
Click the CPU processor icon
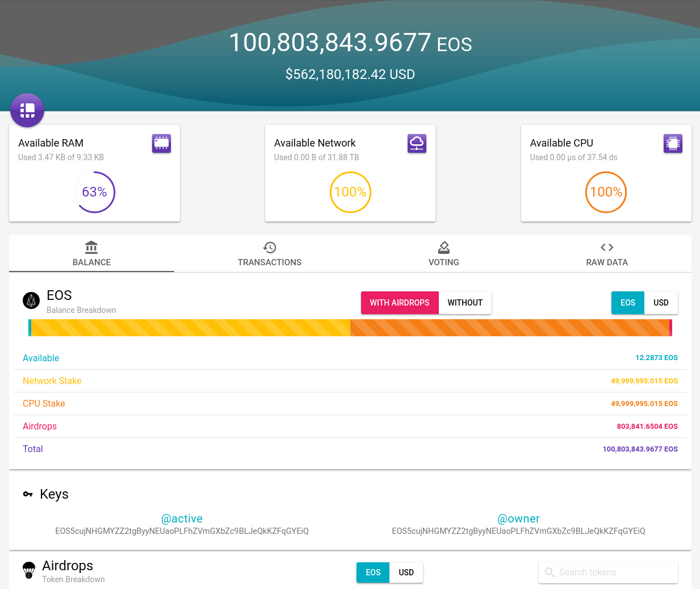coord(673,144)
